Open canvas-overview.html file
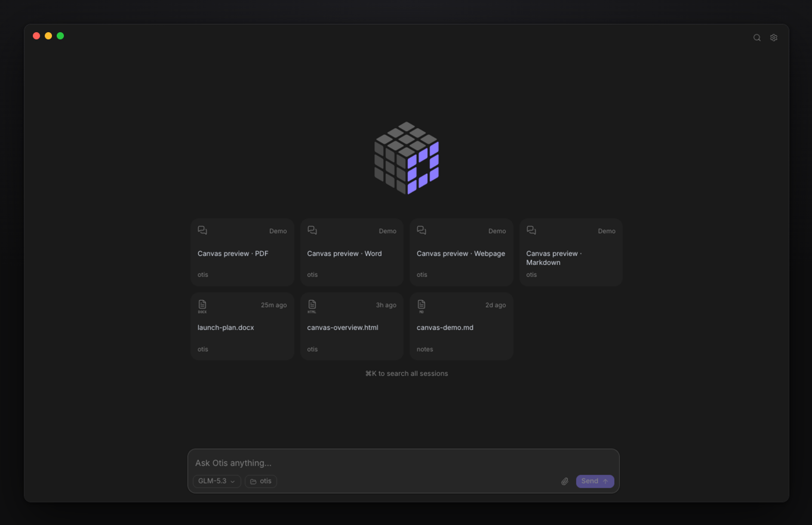Viewport: 812px width, 525px height. click(352, 326)
